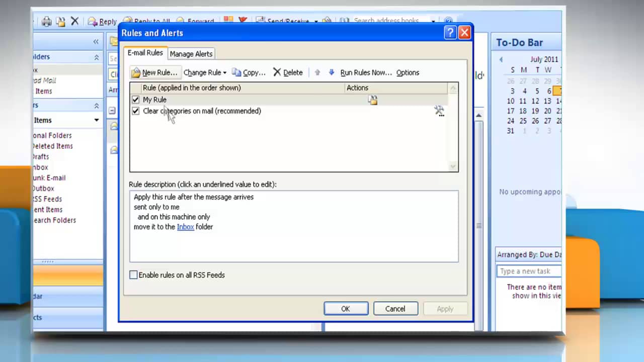This screenshot has width=644, height=362.
Task: Move rule up with the up arrow
Action: tap(317, 72)
